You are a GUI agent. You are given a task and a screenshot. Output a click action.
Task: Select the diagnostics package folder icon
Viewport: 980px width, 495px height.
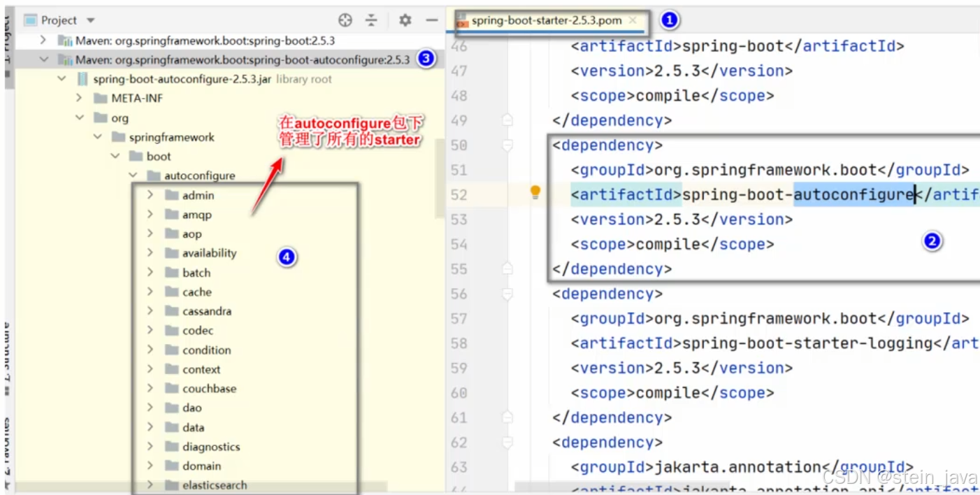coord(171,446)
